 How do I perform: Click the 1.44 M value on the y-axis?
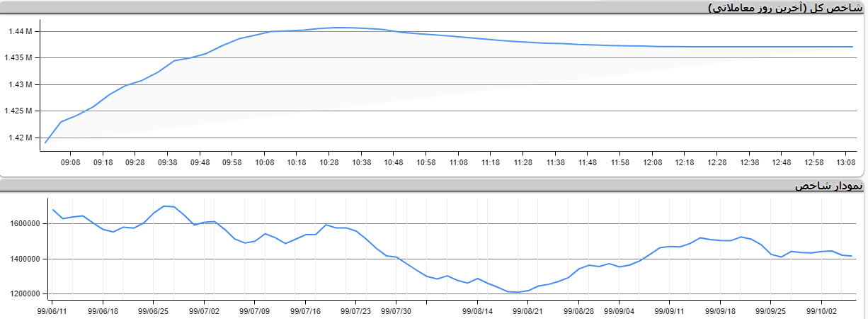(20, 32)
